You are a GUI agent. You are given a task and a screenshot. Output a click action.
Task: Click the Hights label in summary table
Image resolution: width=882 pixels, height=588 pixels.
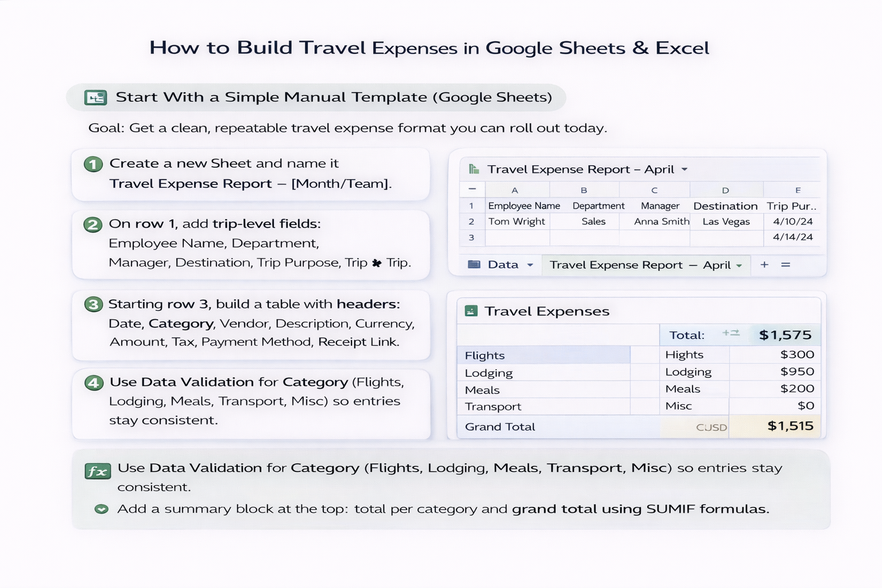[684, 355]
